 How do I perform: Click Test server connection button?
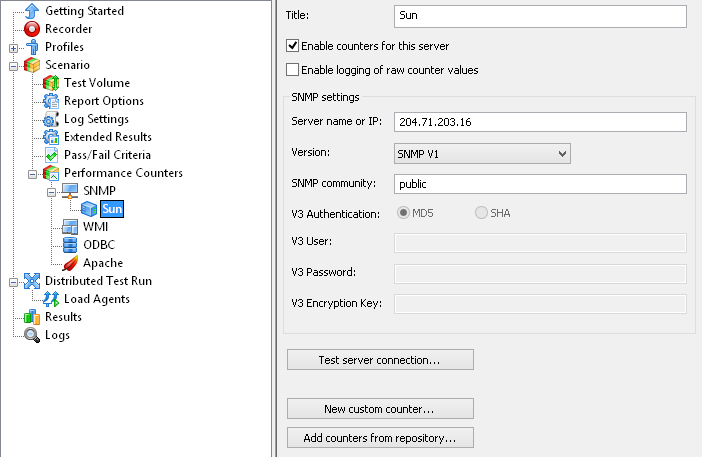(x=380, y=360)
